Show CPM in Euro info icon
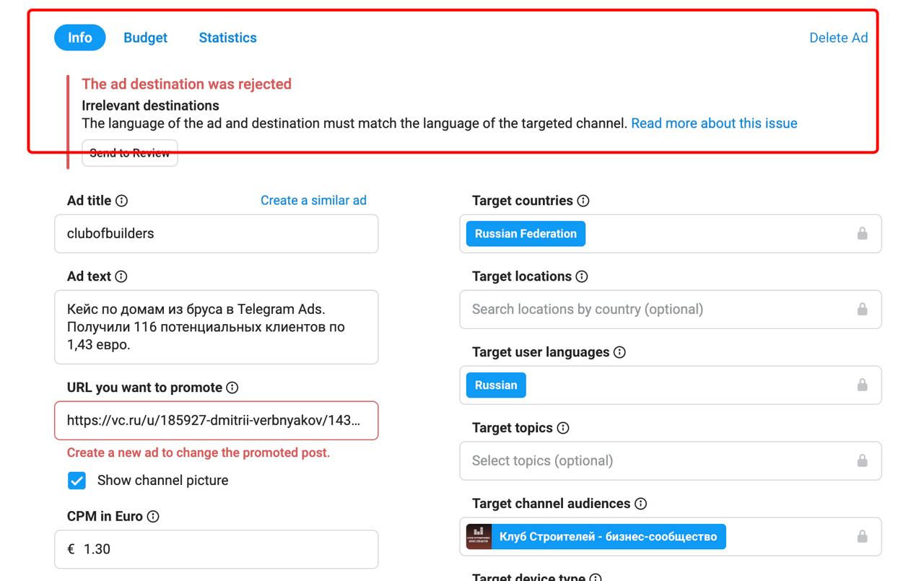The height and width of the screenshot is (581, 924). (x=153, y=516)
